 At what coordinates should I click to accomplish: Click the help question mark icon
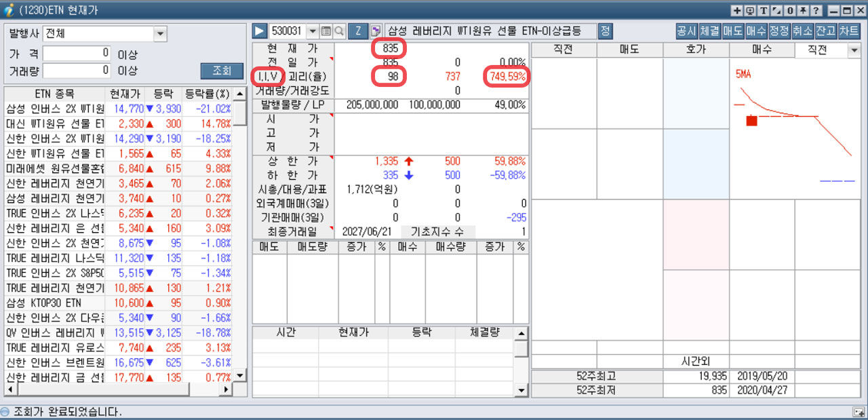816,11
